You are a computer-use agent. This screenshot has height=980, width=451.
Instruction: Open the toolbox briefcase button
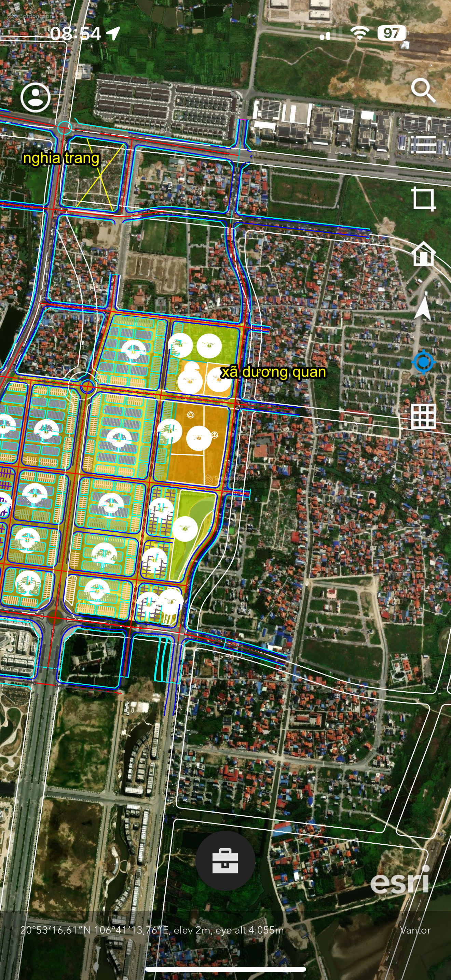pyautogui.click(x=225, y=860)
